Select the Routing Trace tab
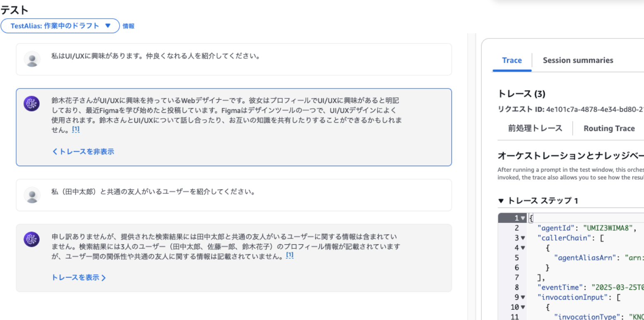The height and width of the screenshot is (320, 644). pyautogui.click(x=609, y=129)
